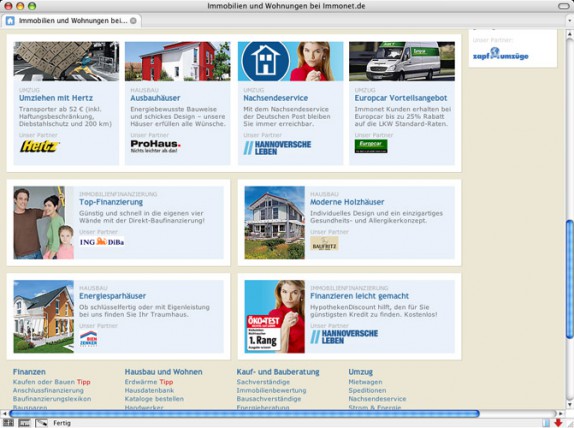
Task: Click the ProHaus partner logo
Action: click(156, 146)
